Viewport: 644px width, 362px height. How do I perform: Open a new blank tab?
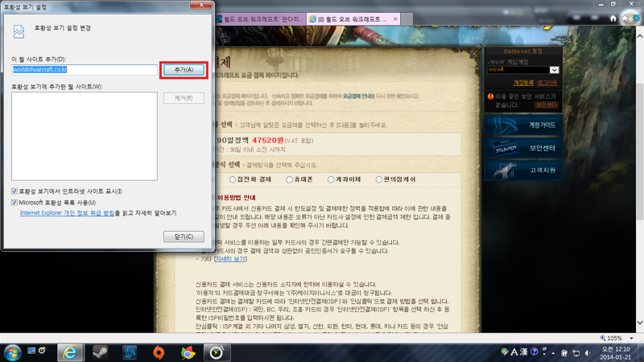pos(407,19)
